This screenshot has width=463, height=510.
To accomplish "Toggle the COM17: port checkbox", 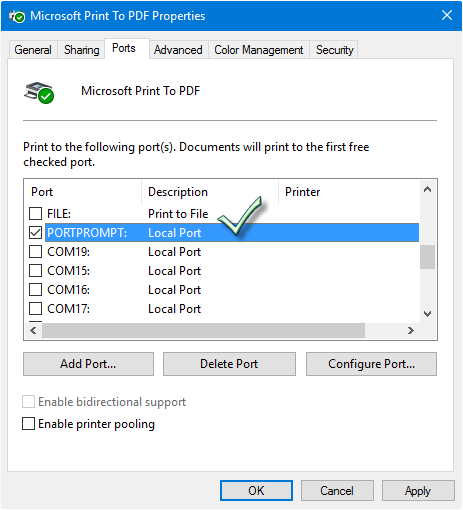I will tap(35, 309).
